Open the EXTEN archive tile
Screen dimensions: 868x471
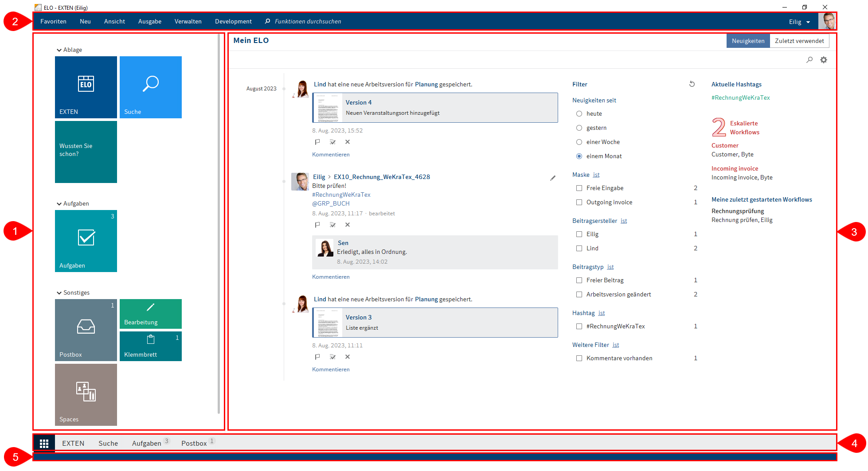point(86,87)
